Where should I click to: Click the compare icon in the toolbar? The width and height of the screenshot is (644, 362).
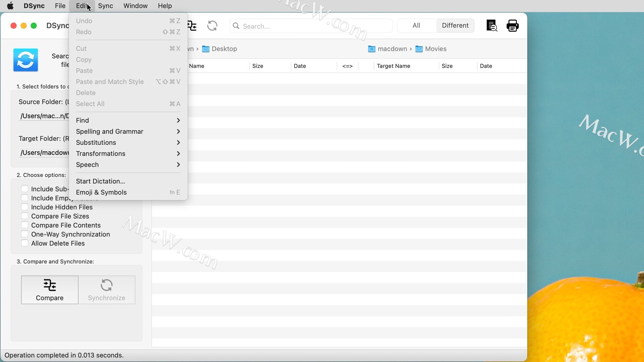coord(192,26)
